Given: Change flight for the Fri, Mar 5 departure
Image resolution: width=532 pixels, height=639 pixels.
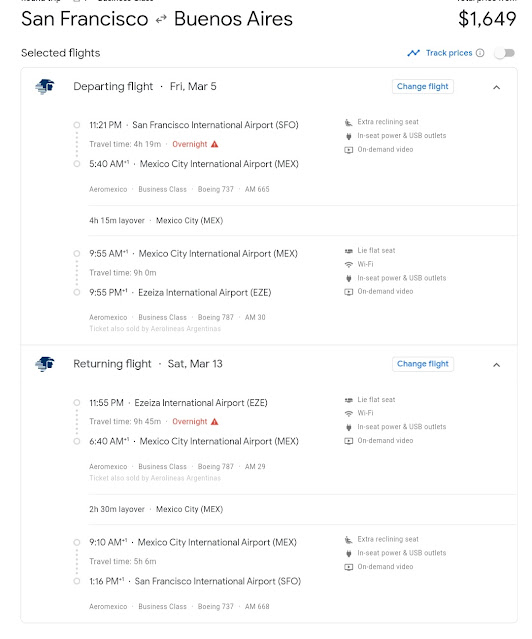Looking at the screenshot, I should point(422,86).
